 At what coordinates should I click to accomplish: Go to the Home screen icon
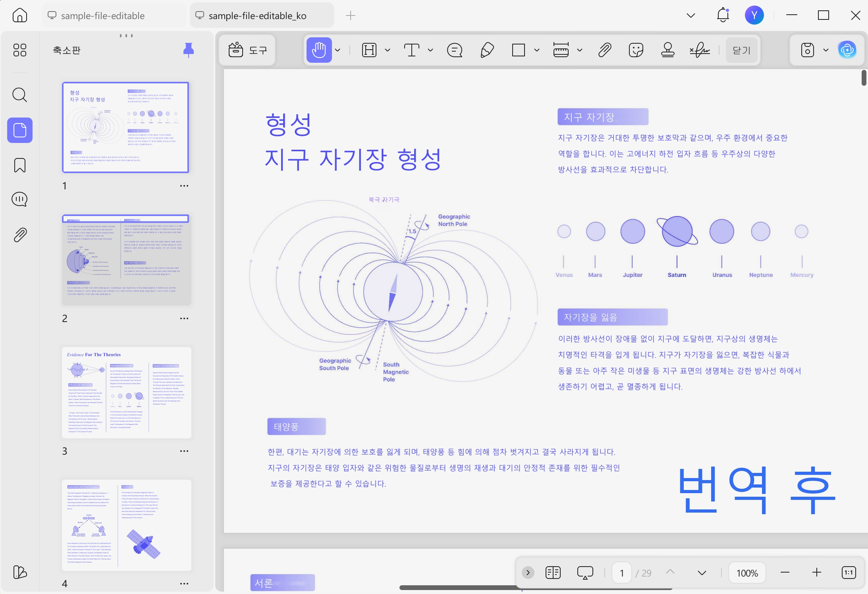(x=19, y=15)
